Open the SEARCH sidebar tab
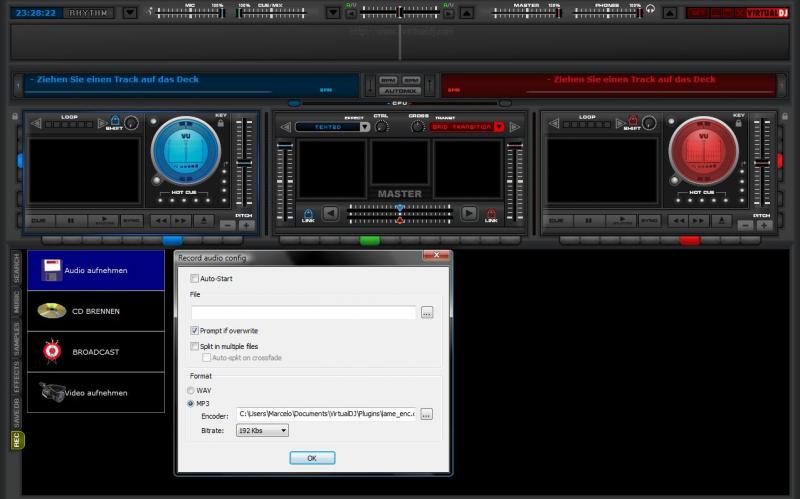The image size is (800, 499). coord(16,268)
